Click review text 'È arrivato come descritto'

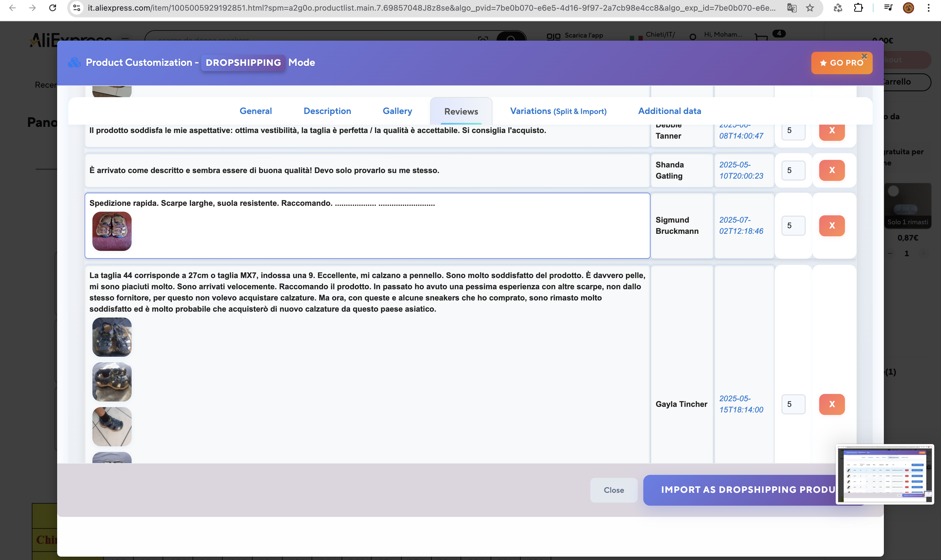[264, 170]
